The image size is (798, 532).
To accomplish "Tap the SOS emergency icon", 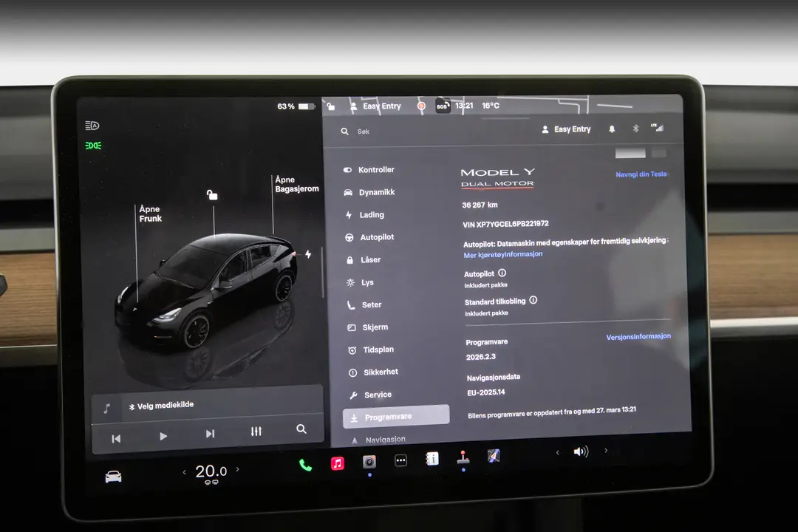I will 443,106.
